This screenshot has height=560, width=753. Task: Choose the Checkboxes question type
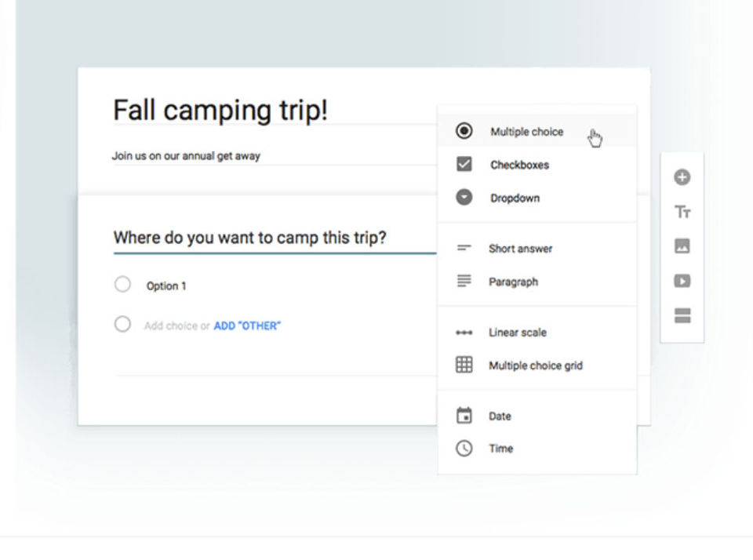point(519,165)
